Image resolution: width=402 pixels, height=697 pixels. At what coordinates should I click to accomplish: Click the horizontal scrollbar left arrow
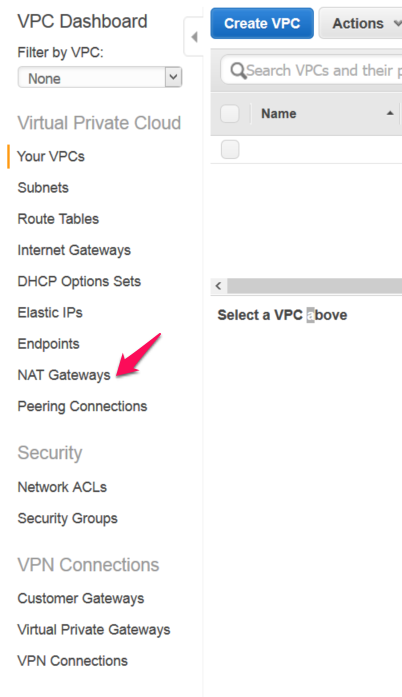[x=218, y=286]
